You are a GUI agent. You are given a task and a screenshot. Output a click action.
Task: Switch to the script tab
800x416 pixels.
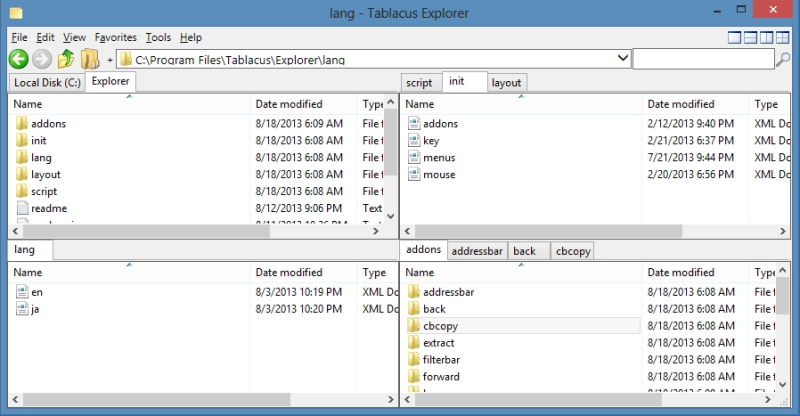click(x=419, y=83)
